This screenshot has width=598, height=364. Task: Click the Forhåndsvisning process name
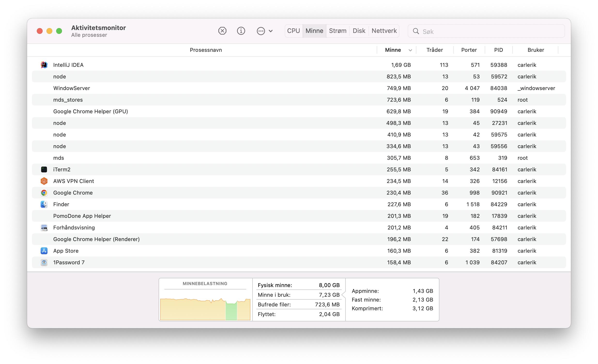point(74,228)
